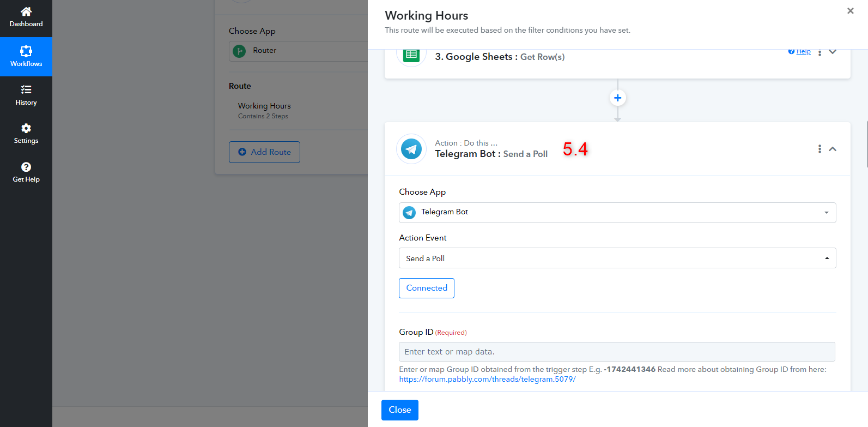Go to the Workflows section

coord(26,57)
